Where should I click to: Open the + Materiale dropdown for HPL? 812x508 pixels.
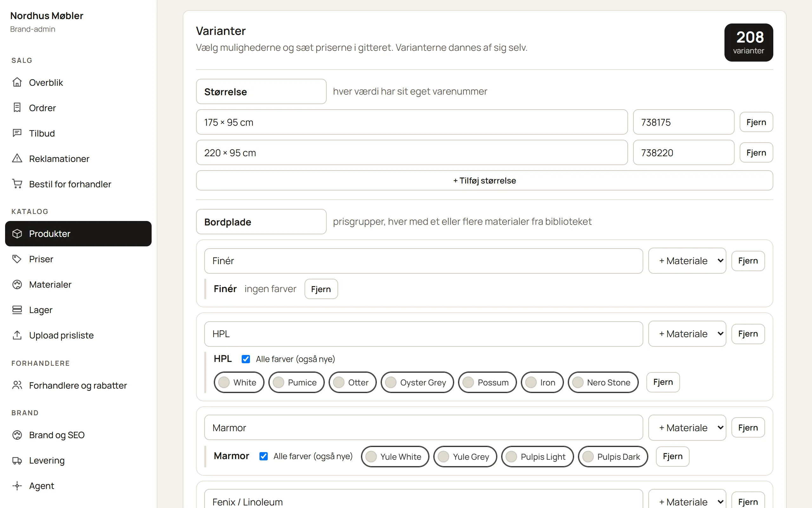tap(687, 334)
